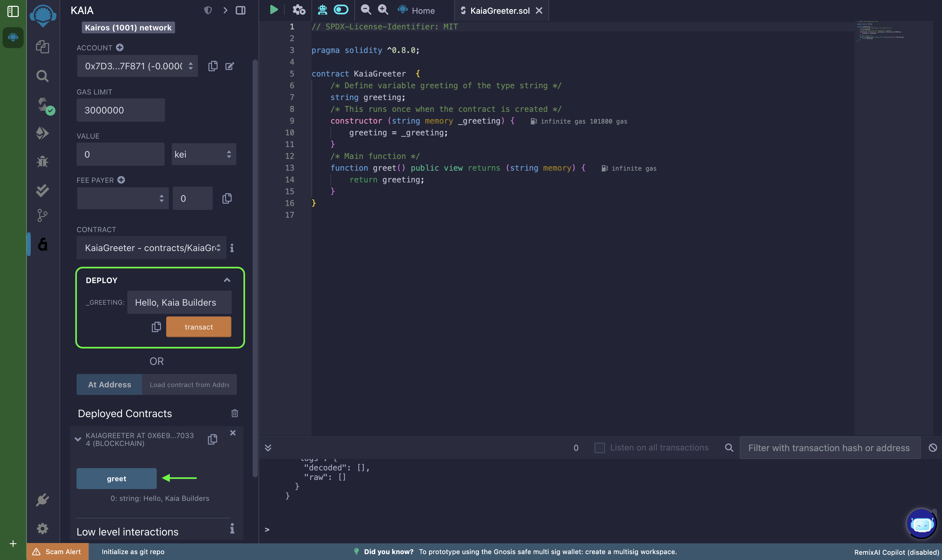Viewport: 942px width, 560px height.
Task: Open the Plugin manager plug icon
Action: point(42,500)
